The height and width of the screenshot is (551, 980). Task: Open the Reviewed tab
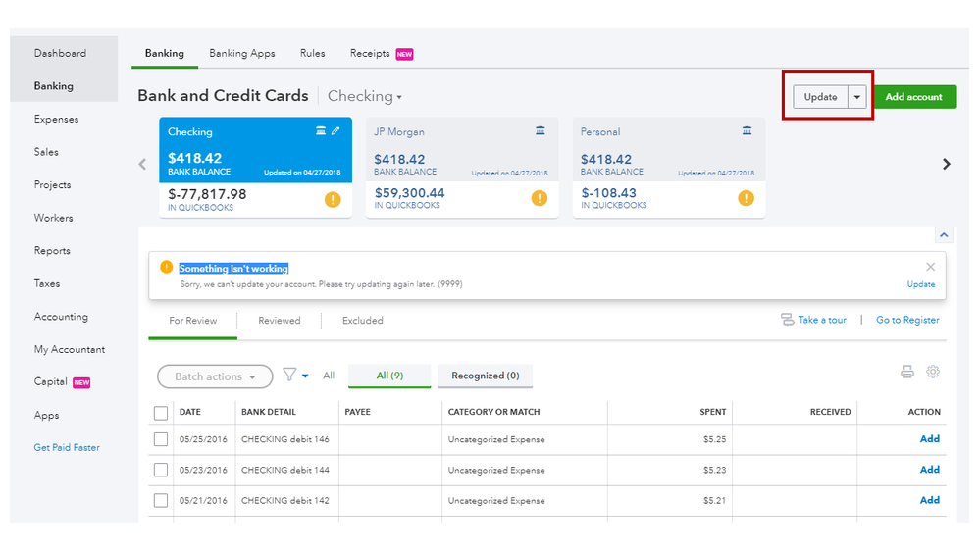pos(280,321)
